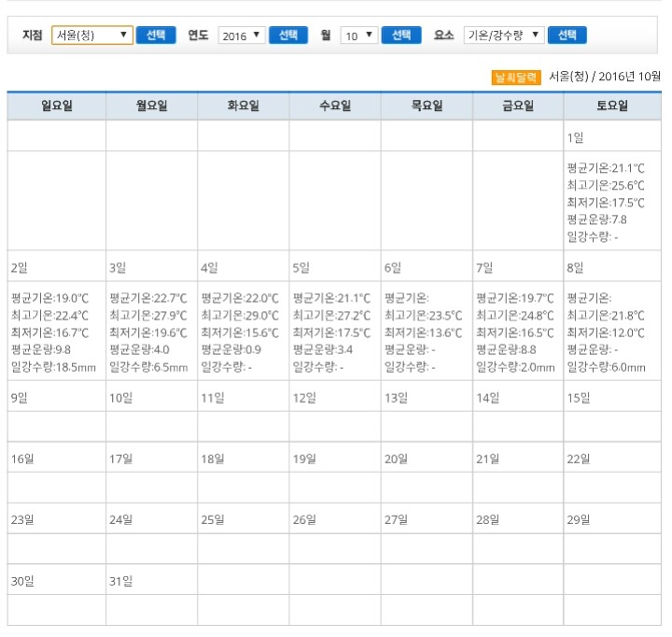Open the 요소 dropdown showing 기온/강수량

pyautogui.click(x=504, y=35)
